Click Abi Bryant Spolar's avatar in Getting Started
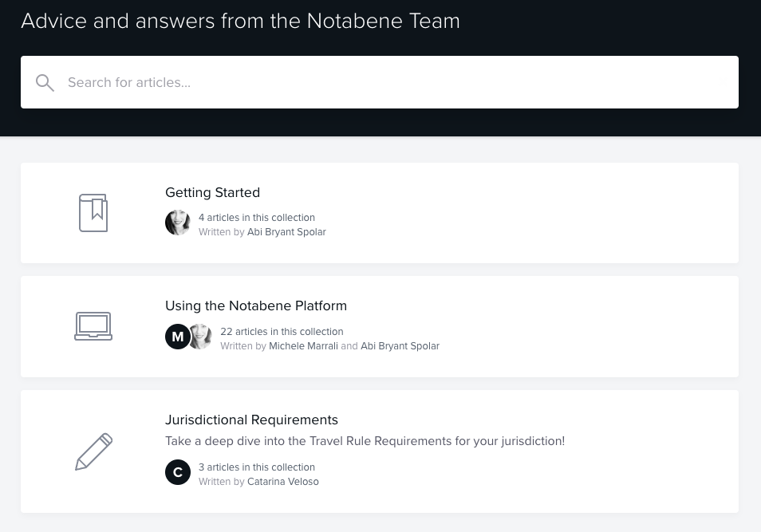 pyautogui.click(x=177, y=223)
